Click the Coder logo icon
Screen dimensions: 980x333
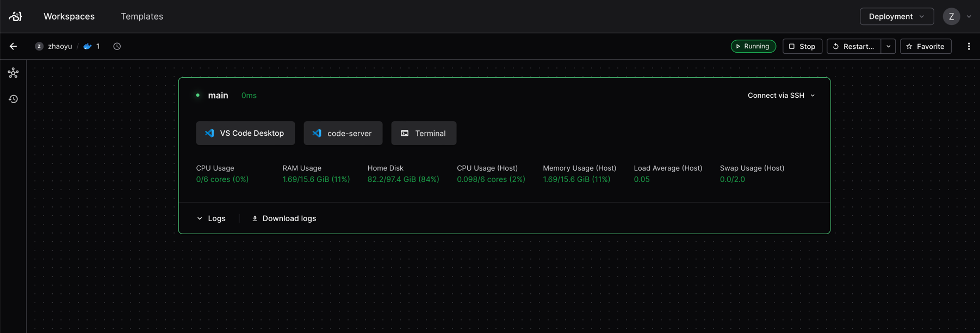tap(15, 16)
